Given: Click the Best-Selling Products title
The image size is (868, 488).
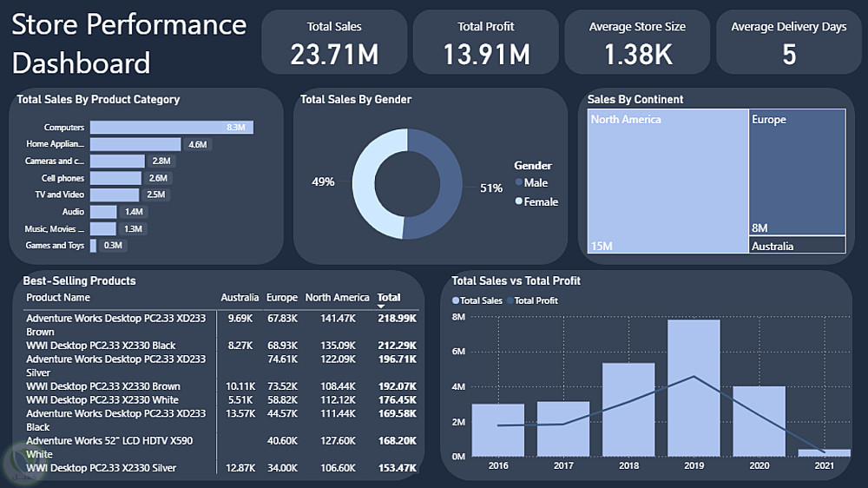Looking at the screenshot, I should point(79,280).
